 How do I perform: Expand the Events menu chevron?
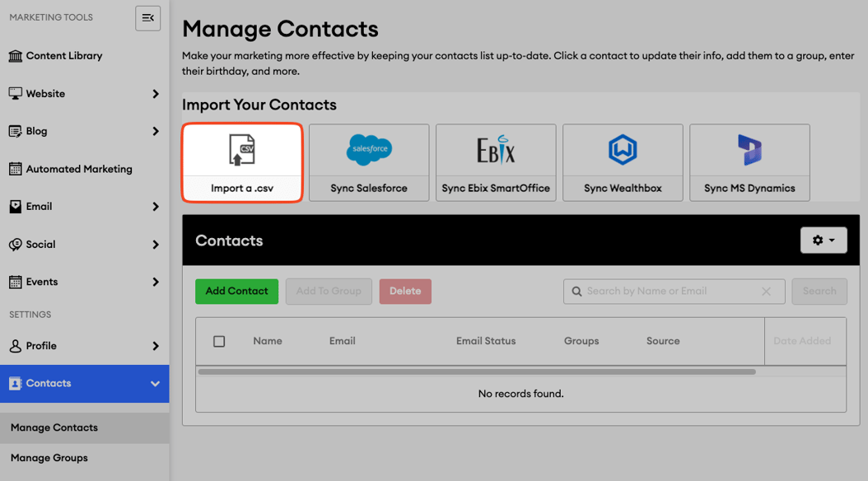155,282
